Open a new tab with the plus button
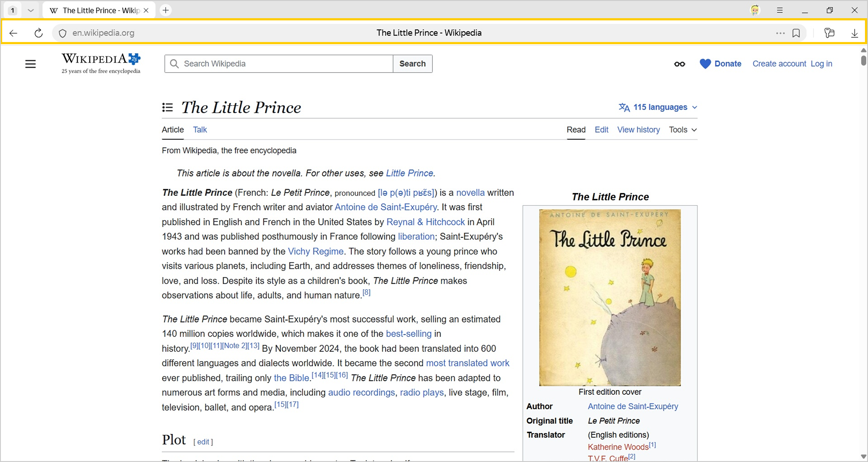Image resolution: width=868 pixels, height=462 pixels. coord(165,10)
